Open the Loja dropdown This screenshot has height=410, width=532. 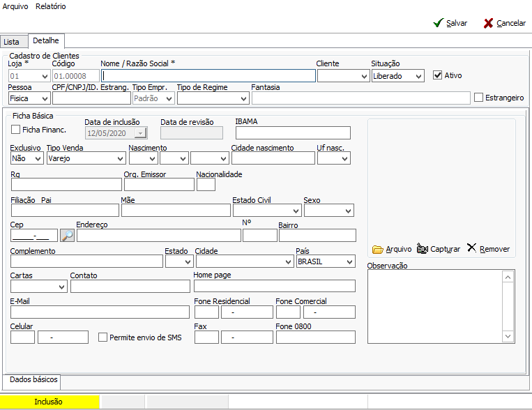pyautogui.click(x=45, y=76)
